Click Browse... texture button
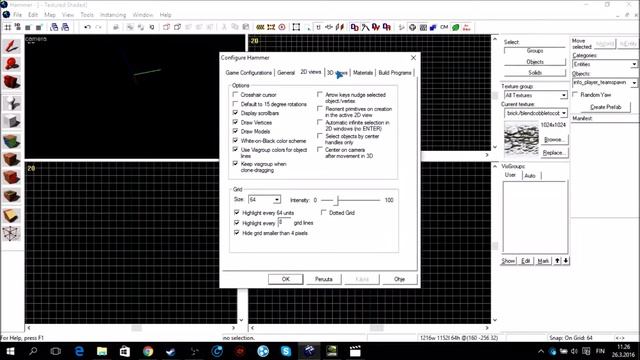 click(554, 140)
